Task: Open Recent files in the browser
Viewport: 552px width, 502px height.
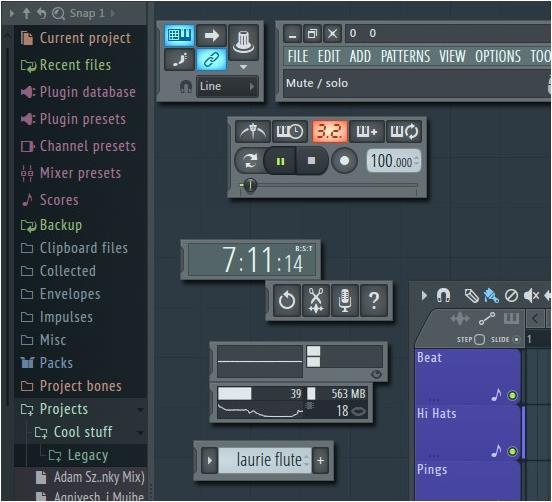Action: (x=65, y=65)
